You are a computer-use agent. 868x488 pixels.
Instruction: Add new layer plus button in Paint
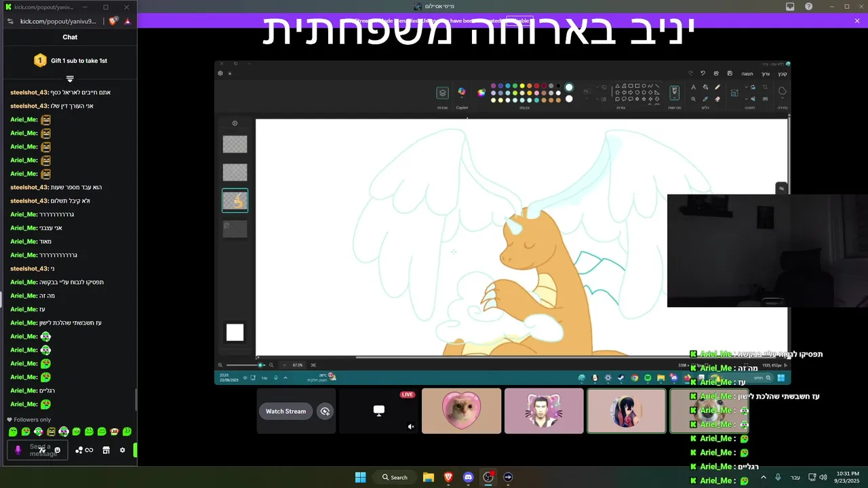point(235,123)
